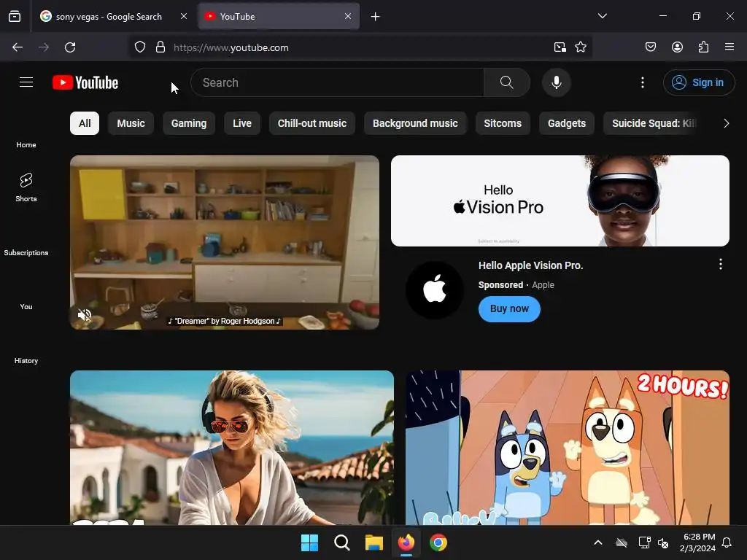Open the Firefox application menu
Screen dimensions: 747x560
click(x=729, y=47)
